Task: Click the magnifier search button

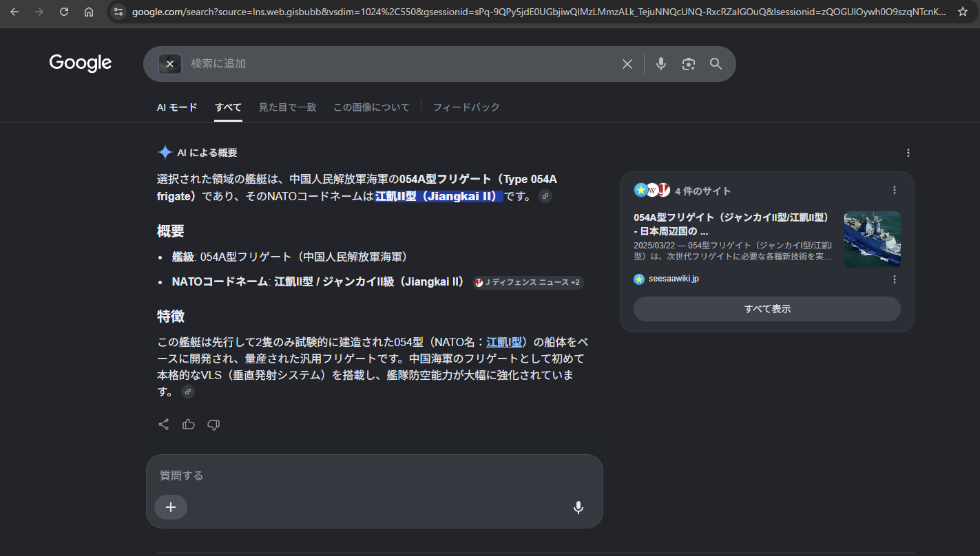Action: pyautogui.click(x=716, y=64)
